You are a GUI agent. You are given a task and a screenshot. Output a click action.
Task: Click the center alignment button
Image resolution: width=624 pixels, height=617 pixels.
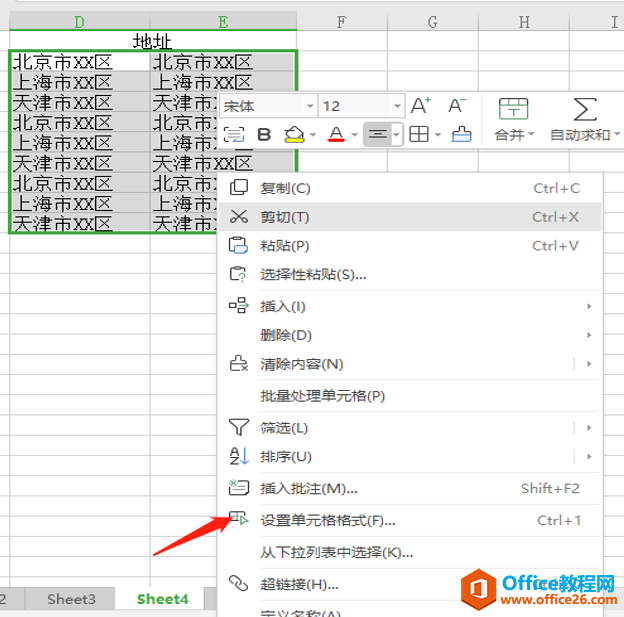tap(378, 135)
